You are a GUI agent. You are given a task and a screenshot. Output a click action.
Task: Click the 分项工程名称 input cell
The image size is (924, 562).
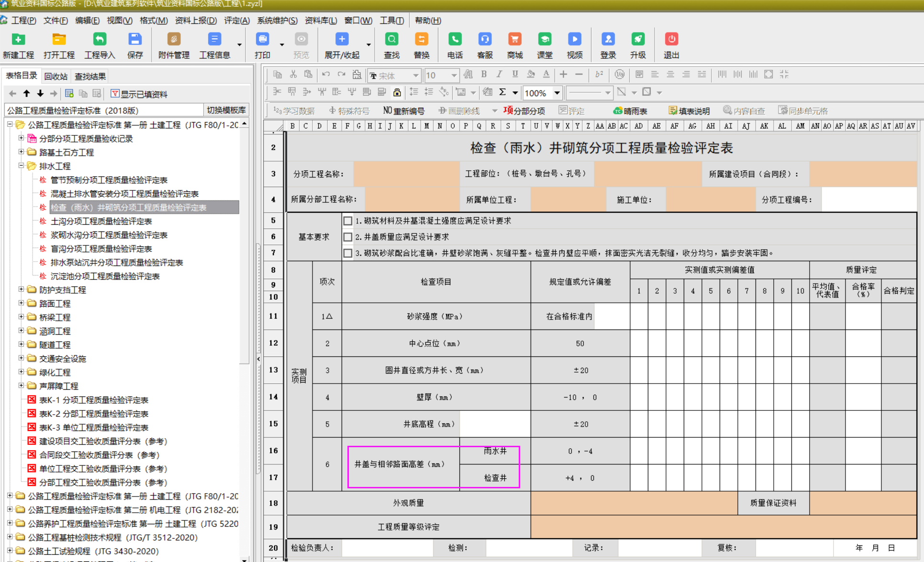point(406,174)
